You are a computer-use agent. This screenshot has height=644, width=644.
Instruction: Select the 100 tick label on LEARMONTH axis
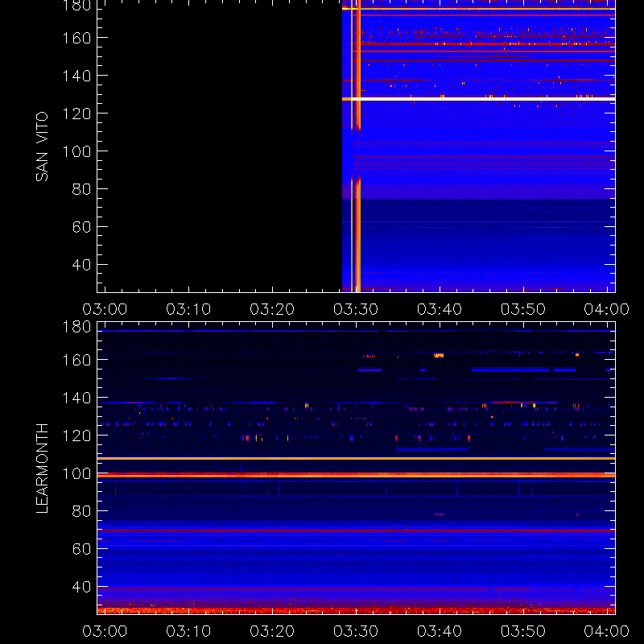(x=76, y=474)
